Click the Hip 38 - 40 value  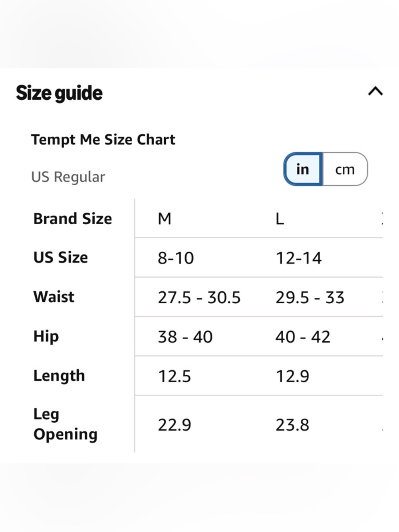[185, 337]
